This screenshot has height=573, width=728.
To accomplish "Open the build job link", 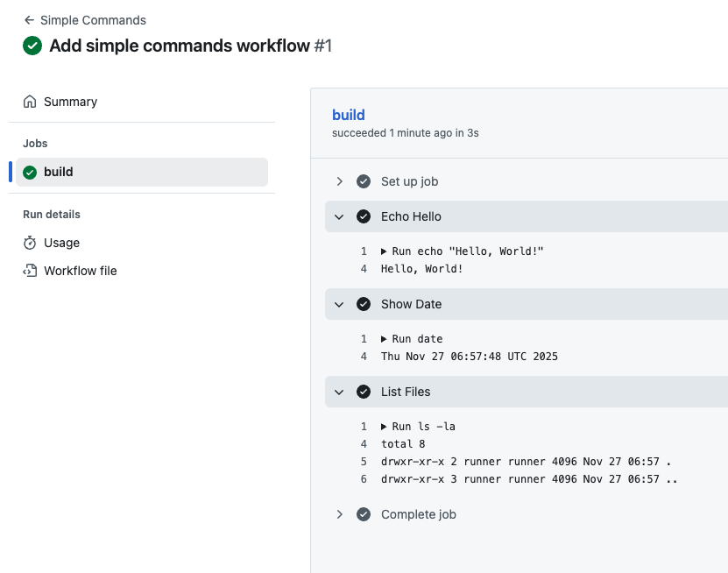I will pyautogui.click(x=348, y=115).
